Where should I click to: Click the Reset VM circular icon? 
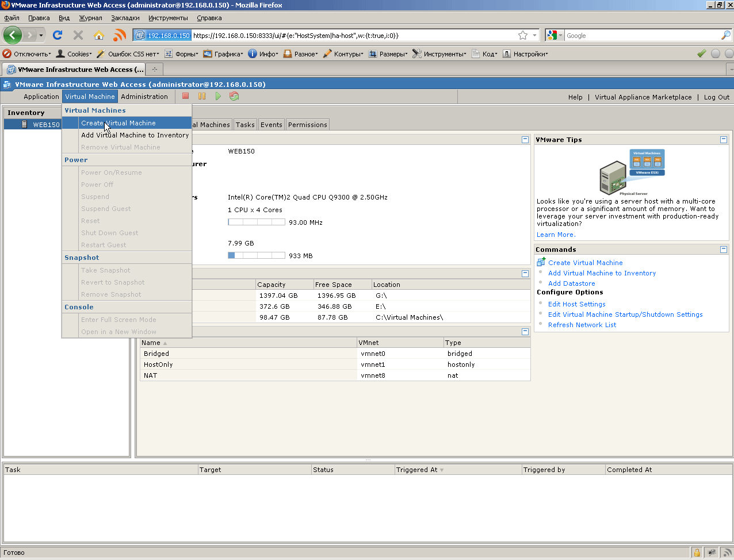pyautogui.click(x=234, y=96)
